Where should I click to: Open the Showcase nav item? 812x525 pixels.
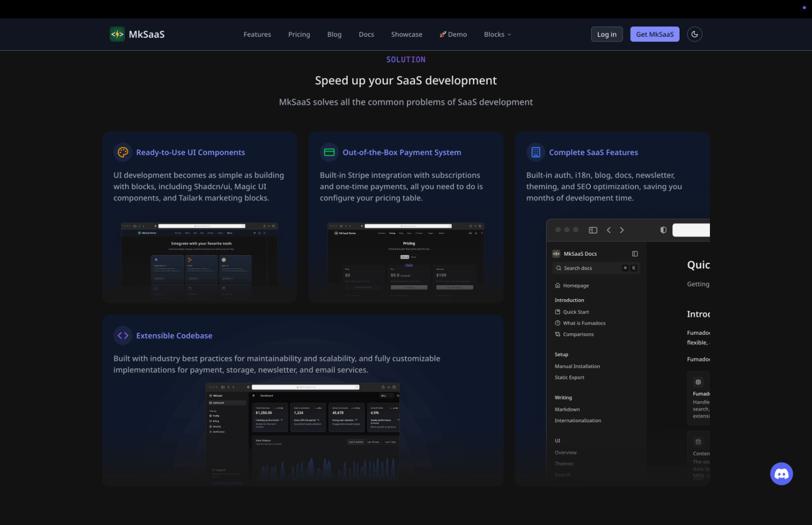click(x=407, y=34)
